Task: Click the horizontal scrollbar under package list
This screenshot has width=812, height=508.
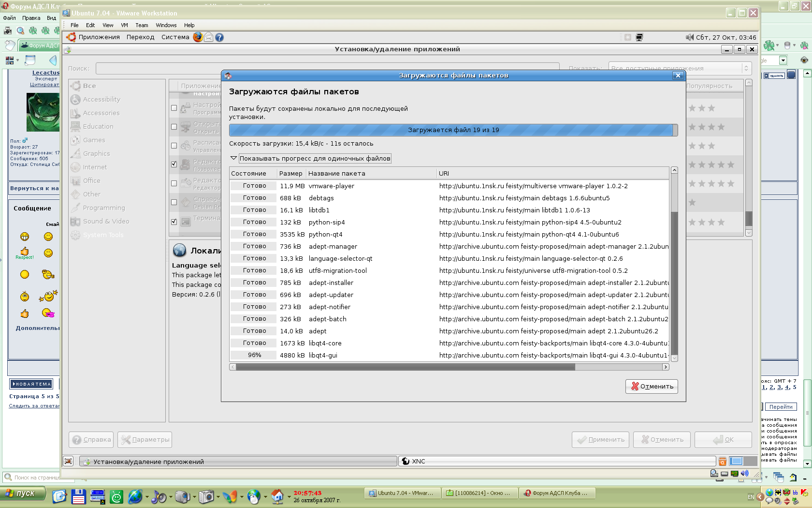Action: pos(405,367)
